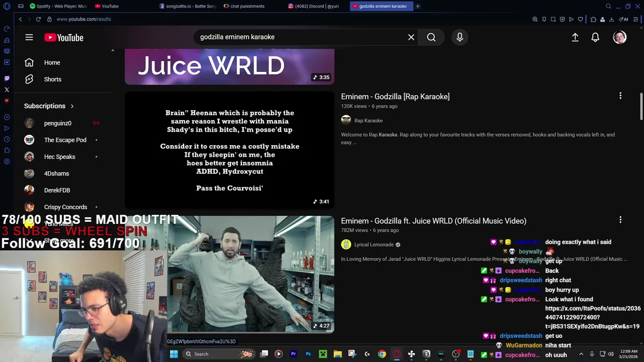Image resolution: width=644 pixels, height=362 pixels.
Task: Clear the search box with X
Action: tap(411, 37)
